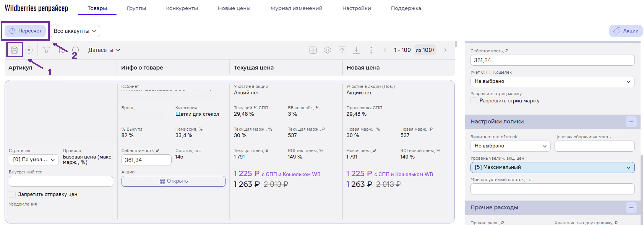The image size is (644, 225).
Task: Switch to the 'Конкуренты' tab
Action: tap(182, 8)
